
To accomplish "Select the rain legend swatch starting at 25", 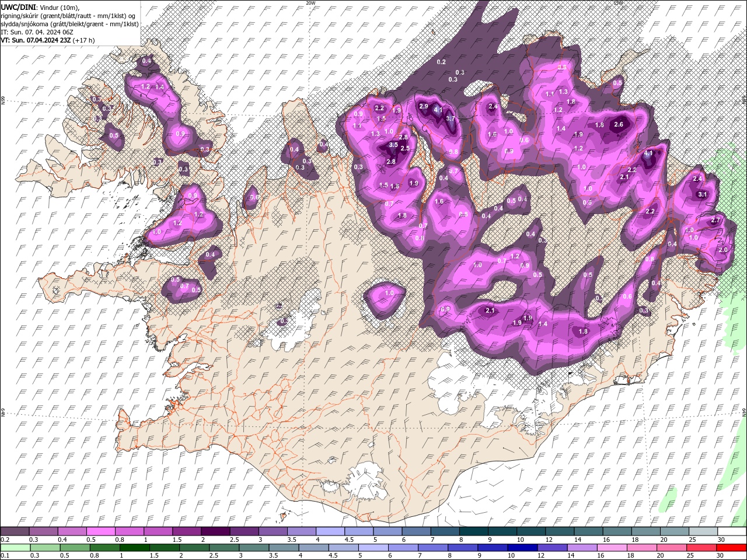I will [x=701, y=548].
